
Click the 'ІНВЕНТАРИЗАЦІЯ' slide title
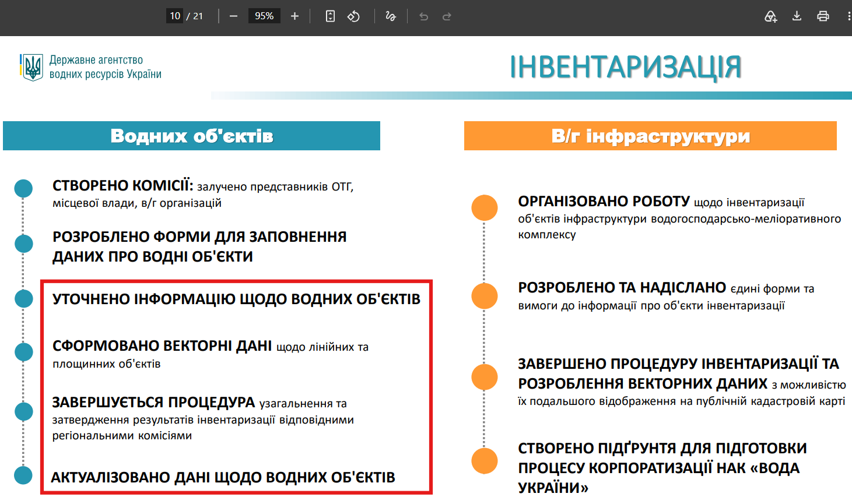[626, 67]
